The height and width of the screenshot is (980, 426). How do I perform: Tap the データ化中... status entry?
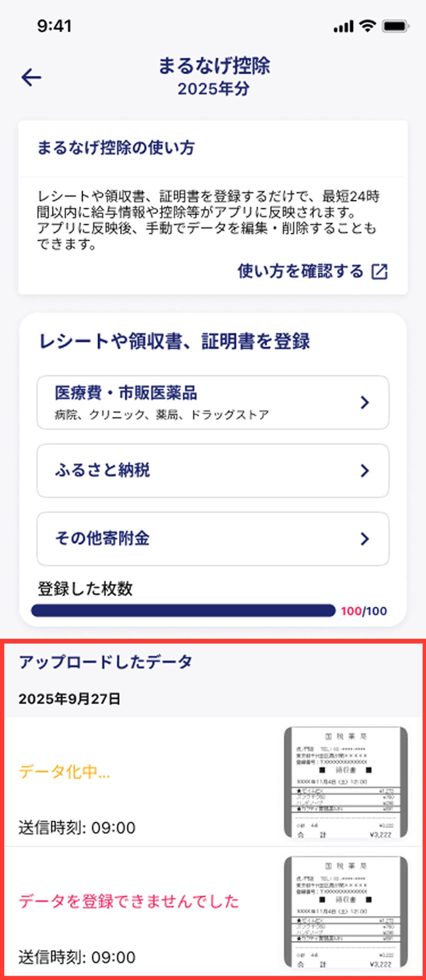64,771
